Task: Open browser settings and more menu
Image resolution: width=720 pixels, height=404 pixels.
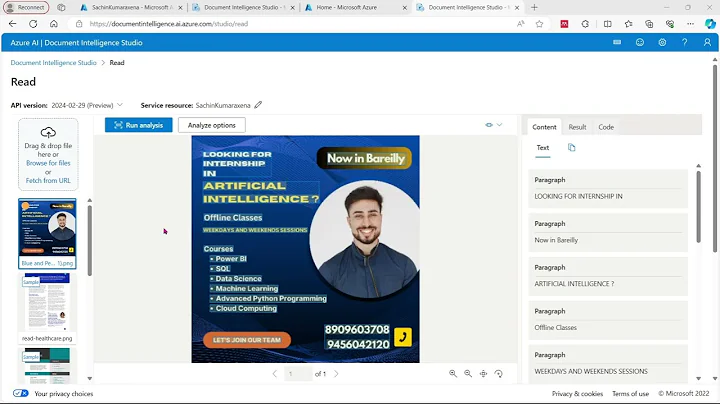Action: (690, 24)
